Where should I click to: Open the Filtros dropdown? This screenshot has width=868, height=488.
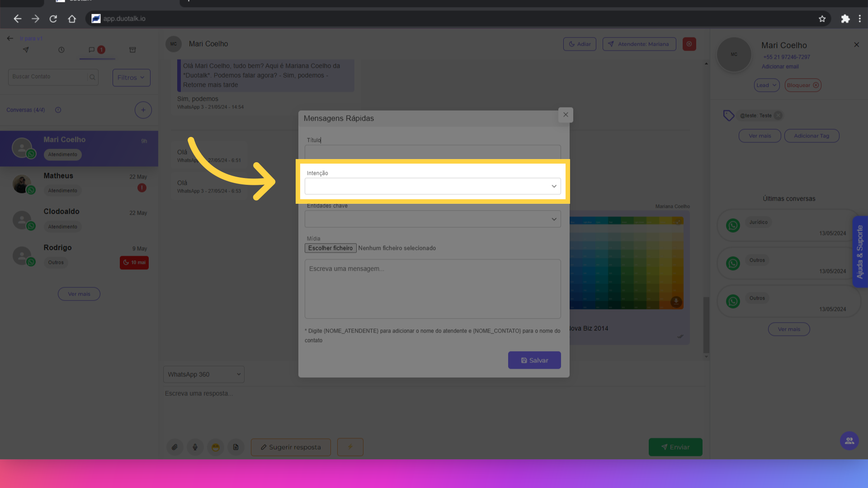point(131,77)
